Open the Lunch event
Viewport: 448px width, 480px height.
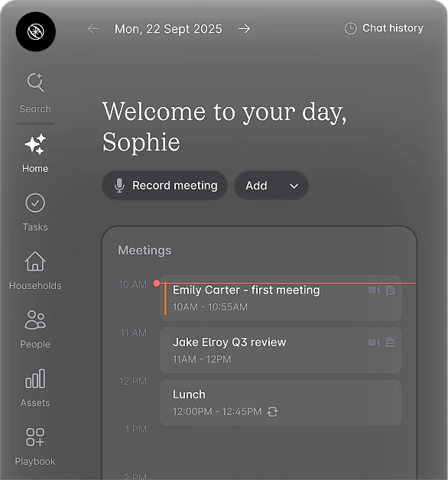coord(281,403)
